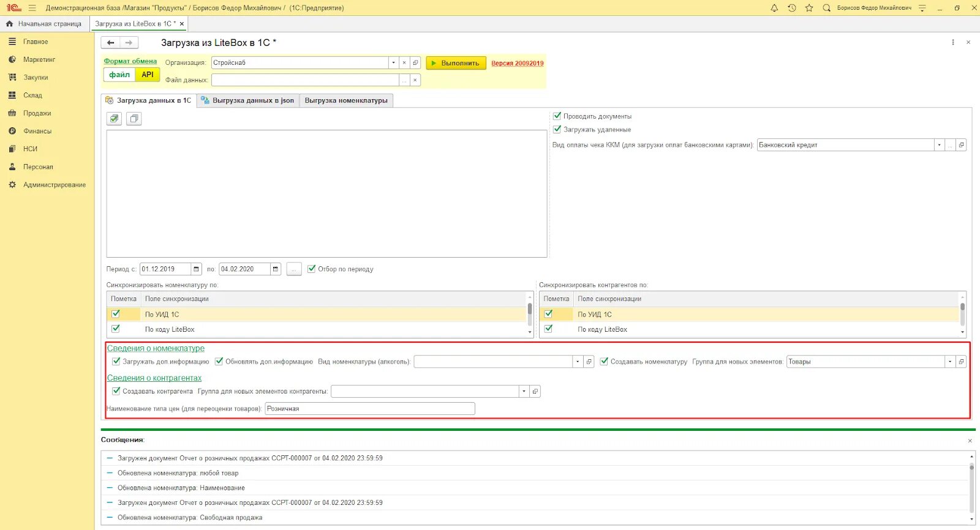Open the Склад section
The height and width of the screenshot is (530, 980).
(x=32, y=95)
